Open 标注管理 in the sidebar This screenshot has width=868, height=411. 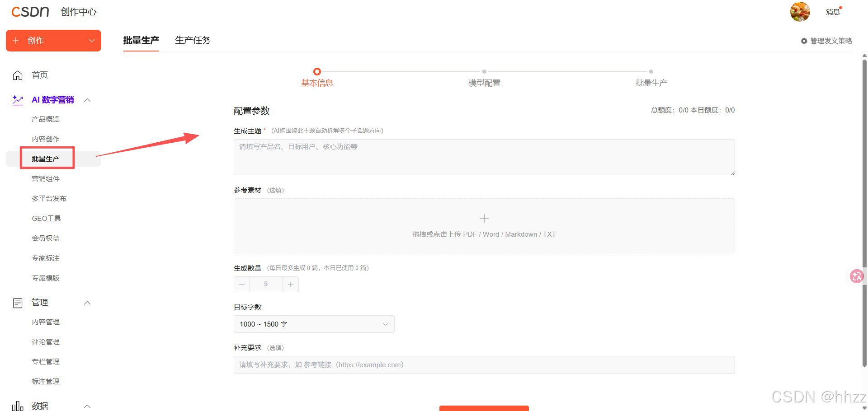pyautogui.click(x=46, y=382)
